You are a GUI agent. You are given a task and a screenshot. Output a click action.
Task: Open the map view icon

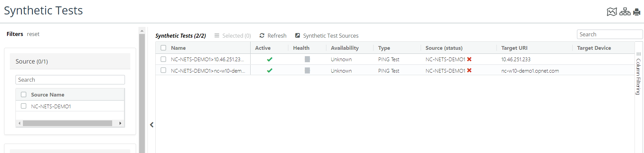(x=612, y=12)
